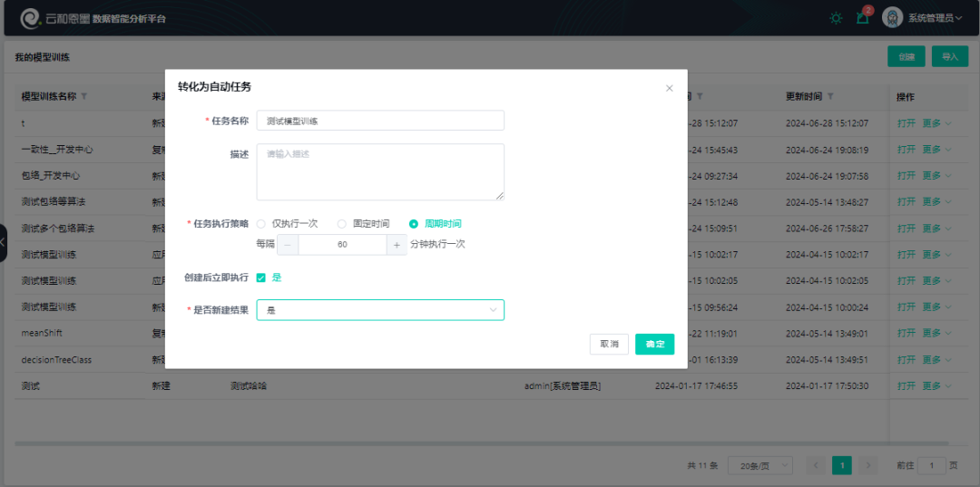Click admin[系统管理员] cell

[563, 385]
